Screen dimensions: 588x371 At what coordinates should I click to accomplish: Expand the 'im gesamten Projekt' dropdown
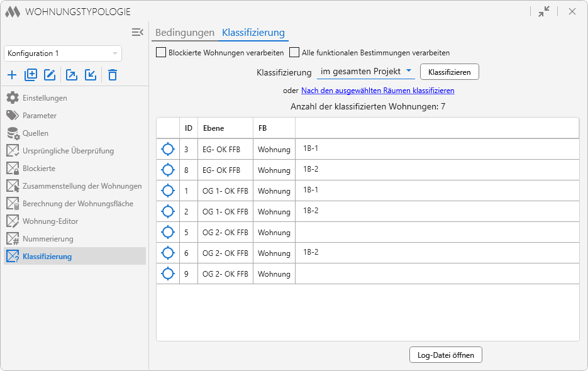point(365,72)
